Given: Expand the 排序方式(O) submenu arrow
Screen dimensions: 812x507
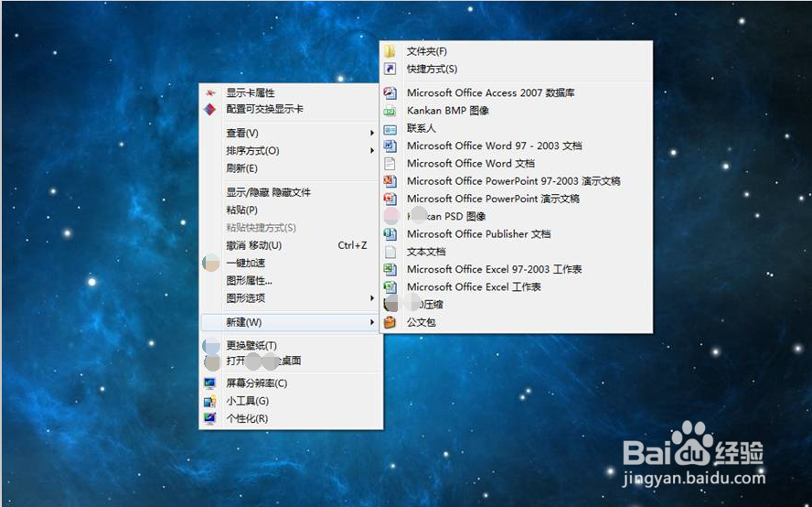Looking at the screenshot, I should point(372,151).
